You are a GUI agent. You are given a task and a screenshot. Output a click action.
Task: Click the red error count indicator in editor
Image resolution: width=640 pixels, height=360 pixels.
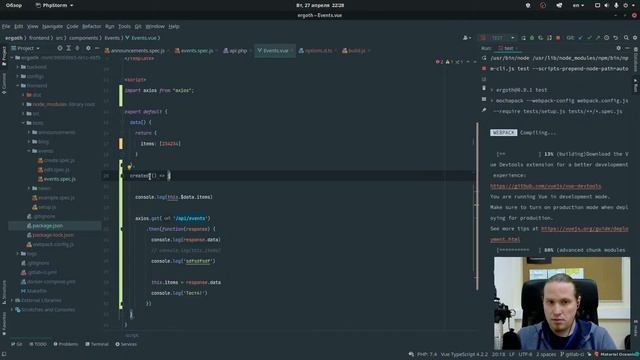click(x=439, y=62)
